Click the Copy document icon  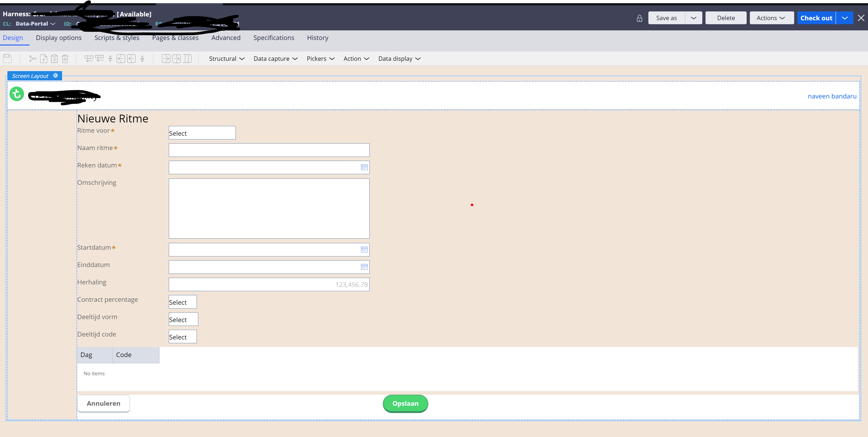43,59
